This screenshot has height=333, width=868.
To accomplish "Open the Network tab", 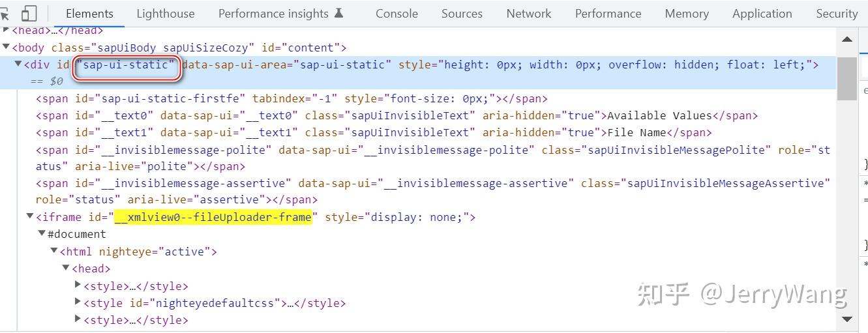I will pyautogui.click(x=529, y=13).
